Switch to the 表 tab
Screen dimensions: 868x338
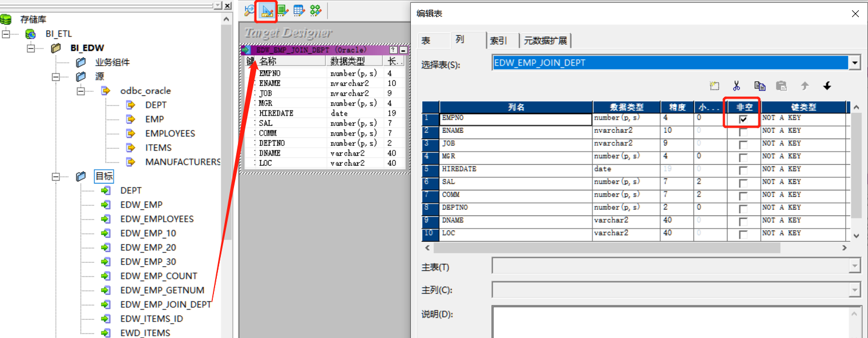tap(426, 40)
